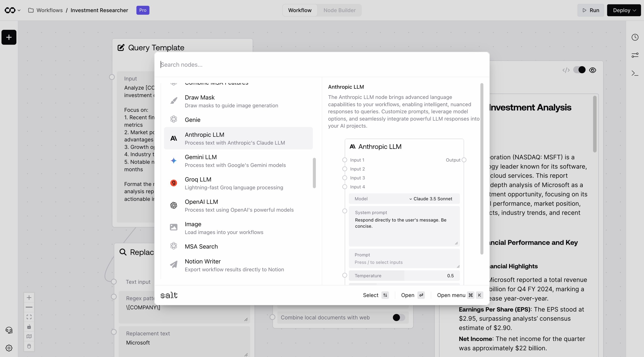The height and width of the screenshot is (357, 644).
Task: Click the black plus add-node button
Action: (9, 37)
